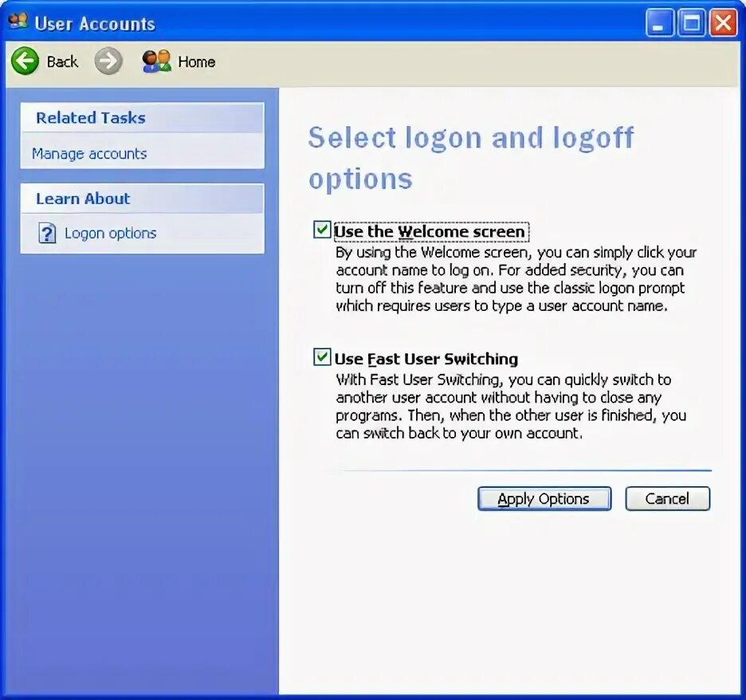746x700 pixels.
Task: Click the Back text label
Action: tap(64, 61)
